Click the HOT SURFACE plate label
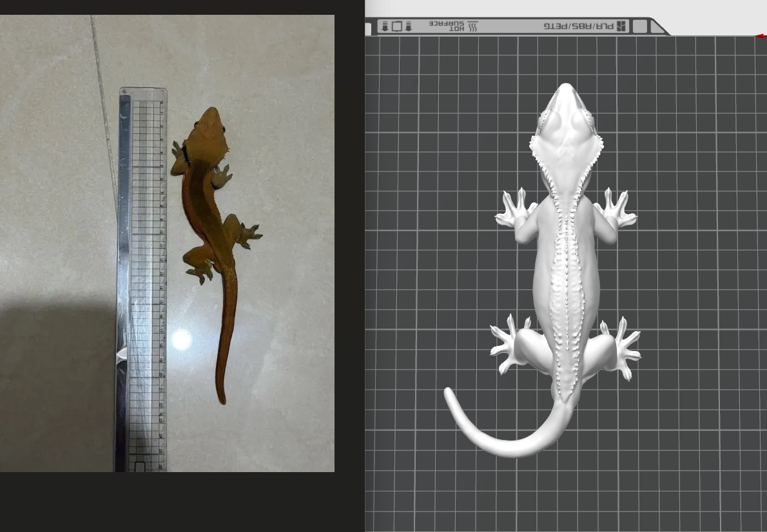The width and height of the screenshot is (767, 532). pos(447,26)
